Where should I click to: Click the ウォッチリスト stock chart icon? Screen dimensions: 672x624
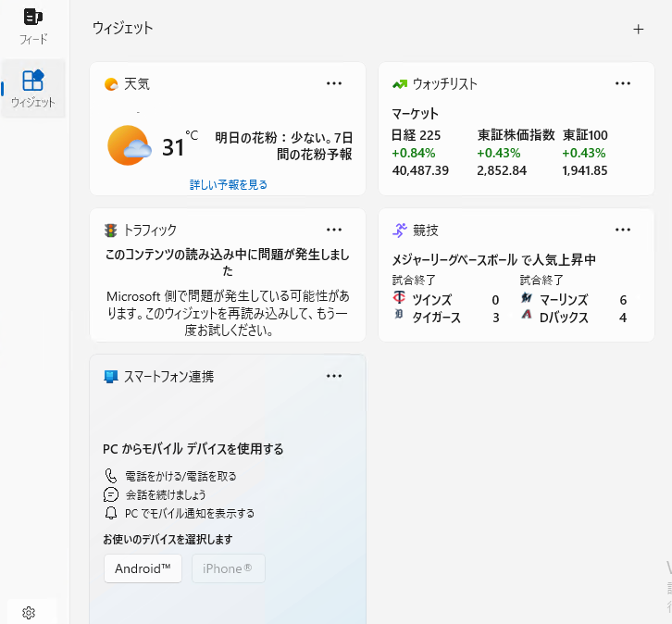point(400,84)
